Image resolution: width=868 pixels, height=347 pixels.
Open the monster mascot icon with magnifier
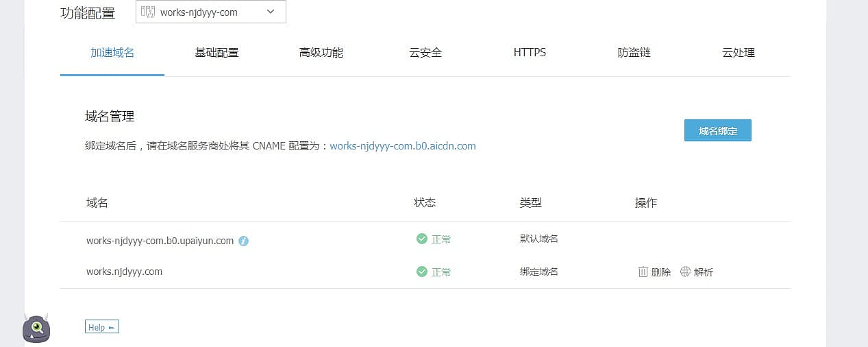pos(36,328)
